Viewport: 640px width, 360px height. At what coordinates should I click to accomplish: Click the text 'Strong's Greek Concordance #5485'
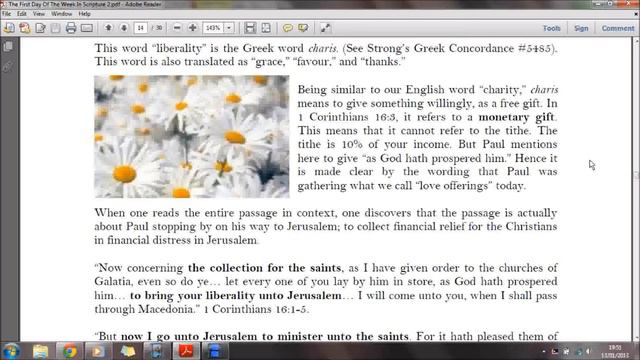459,48
